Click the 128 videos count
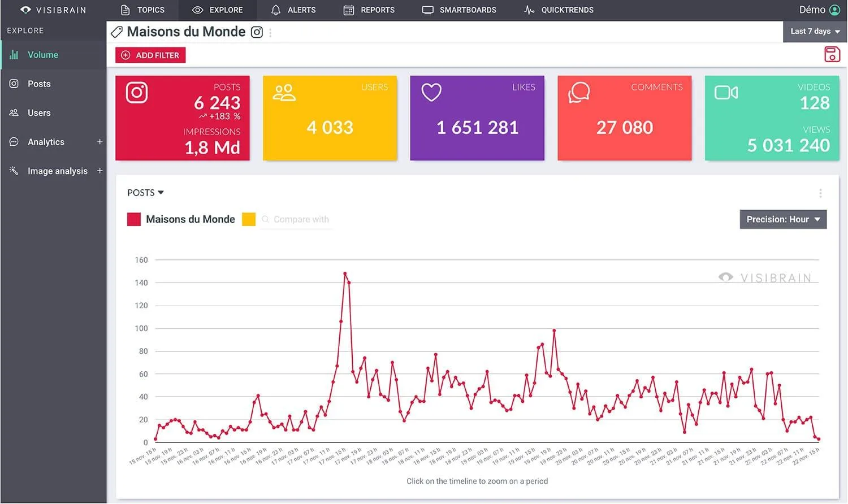Screen dimensions: 848x504 point(815,103)
